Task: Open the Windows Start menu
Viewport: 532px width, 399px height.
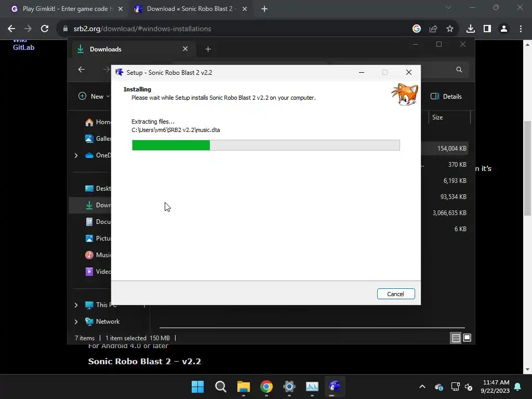Action: tap(197, 387)
